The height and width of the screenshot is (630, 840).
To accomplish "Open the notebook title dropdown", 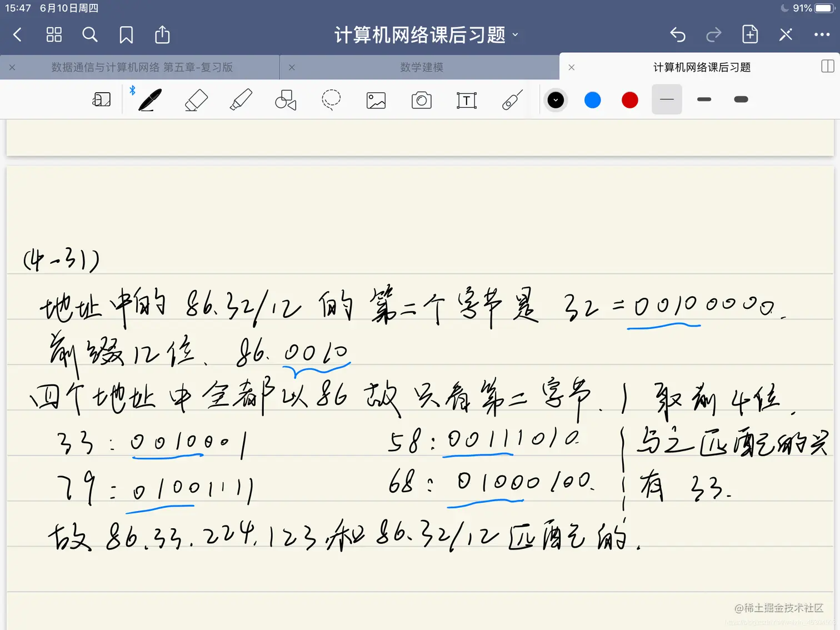I will point(516,34).
